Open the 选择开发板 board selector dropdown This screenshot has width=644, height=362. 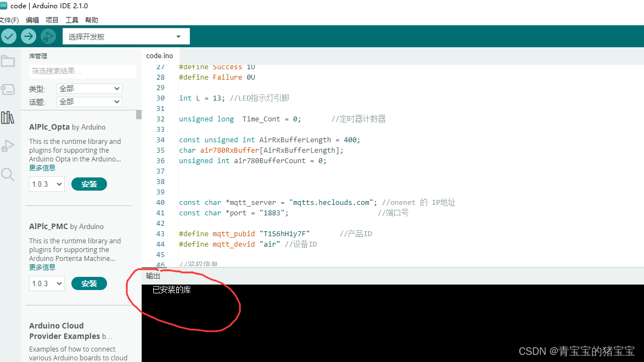125,36
